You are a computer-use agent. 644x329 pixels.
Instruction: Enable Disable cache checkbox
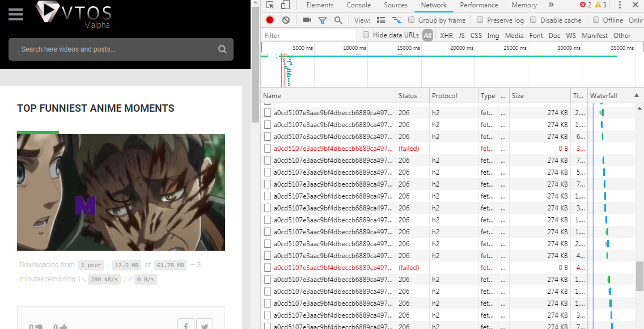[533, 20]
